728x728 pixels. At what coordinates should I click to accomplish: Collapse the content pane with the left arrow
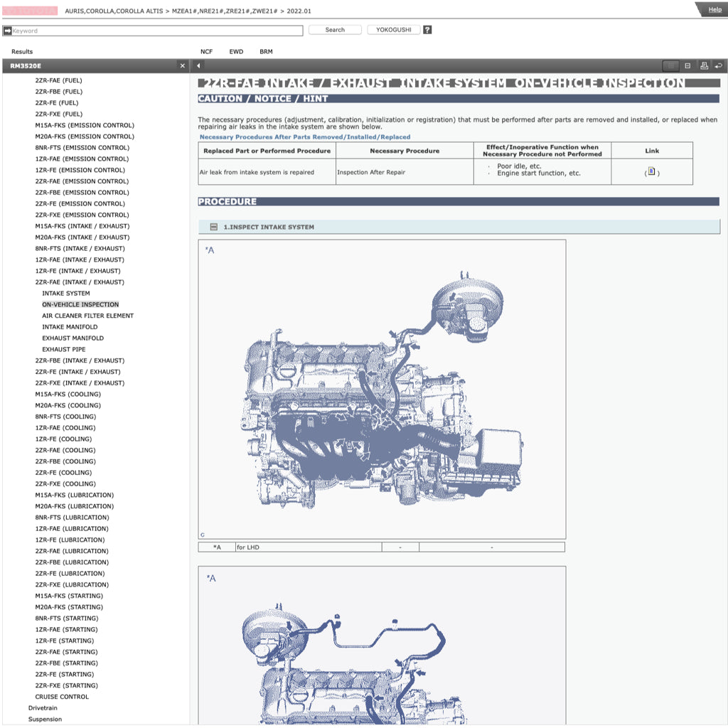click(x=197, y=65)
